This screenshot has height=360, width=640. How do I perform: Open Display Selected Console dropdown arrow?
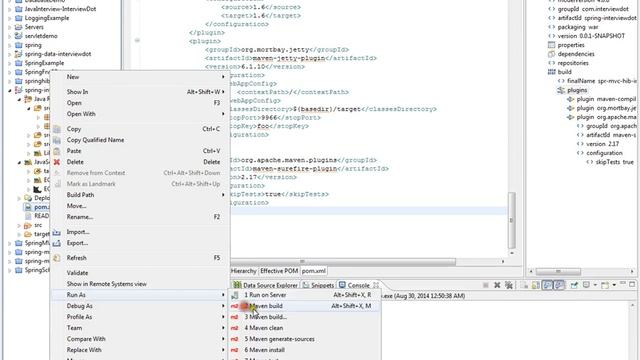tap(595, 285)
